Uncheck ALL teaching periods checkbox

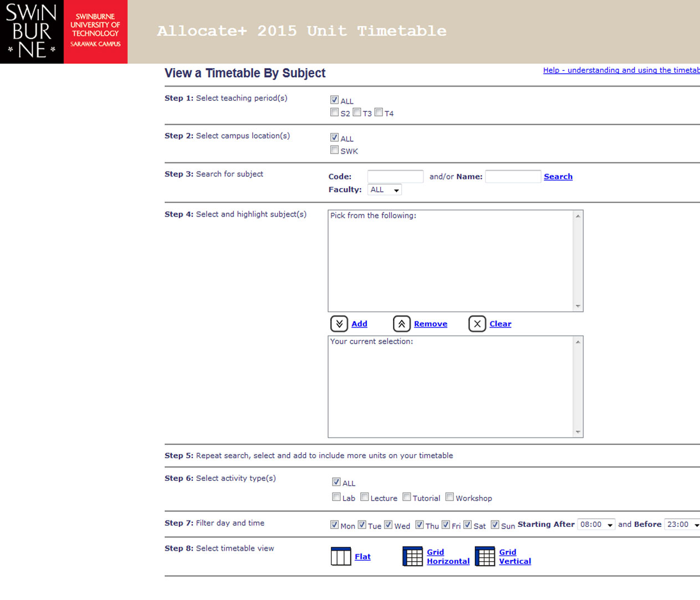coord(334,100)
